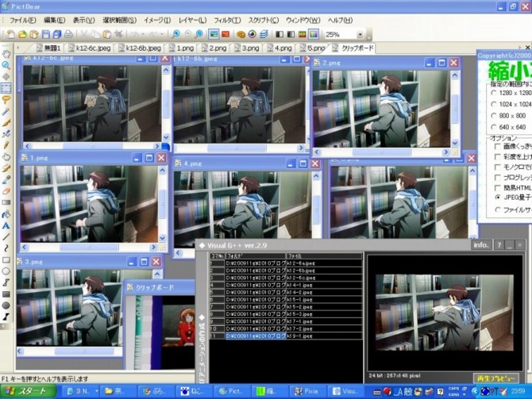Select the Hand pan tool
Image resolution: width=532 pixels, height=399 pixels.
[6, 54]
